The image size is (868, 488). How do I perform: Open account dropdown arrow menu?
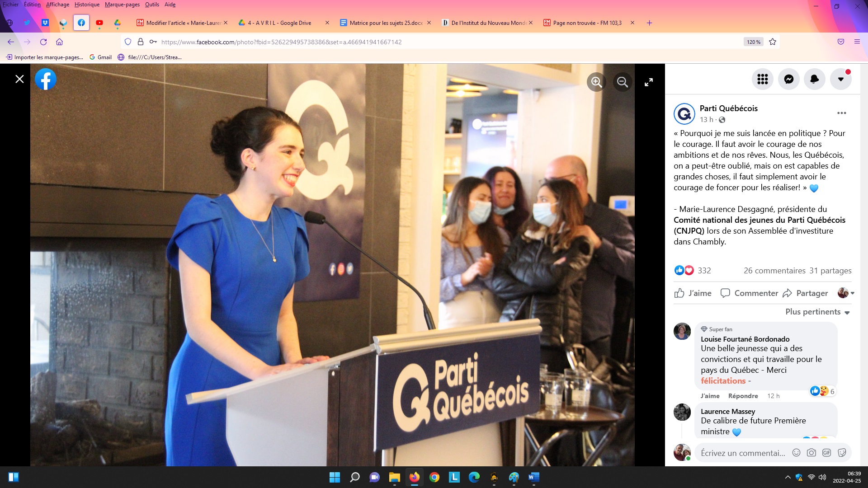pyautogui.click(x=841, y=79)
